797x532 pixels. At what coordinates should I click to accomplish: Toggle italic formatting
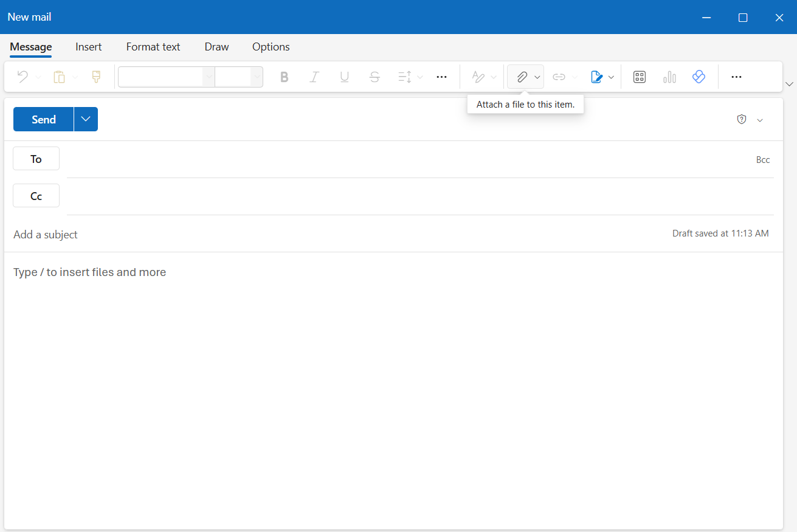tap(314, 77)
